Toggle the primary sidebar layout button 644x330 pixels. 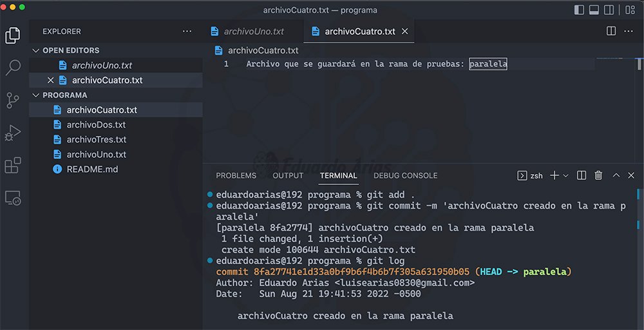click(x=579, y=10)
